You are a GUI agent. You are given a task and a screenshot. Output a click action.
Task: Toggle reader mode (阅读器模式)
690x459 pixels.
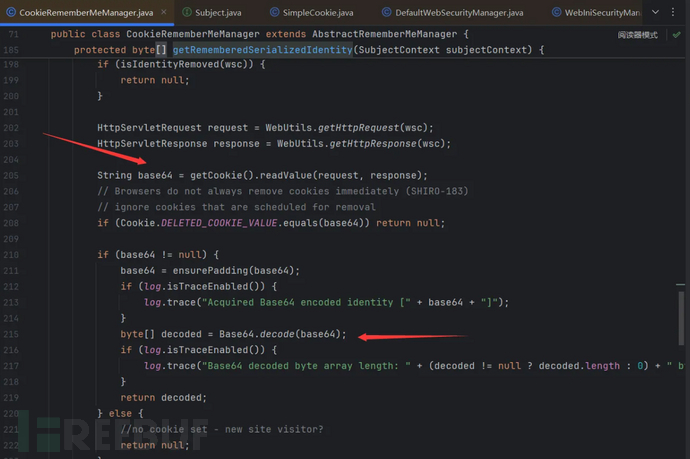point(637,35)
